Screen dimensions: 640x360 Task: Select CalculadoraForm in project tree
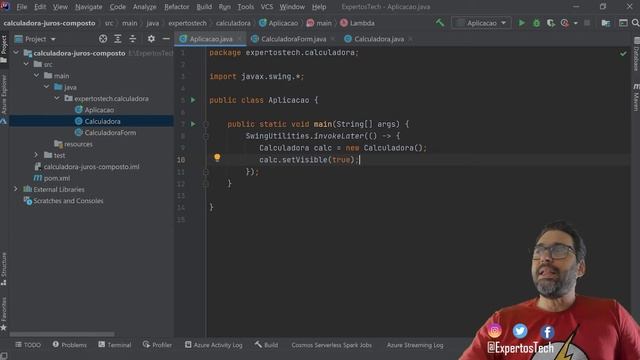pyautogui.click(x=110, y=133)
